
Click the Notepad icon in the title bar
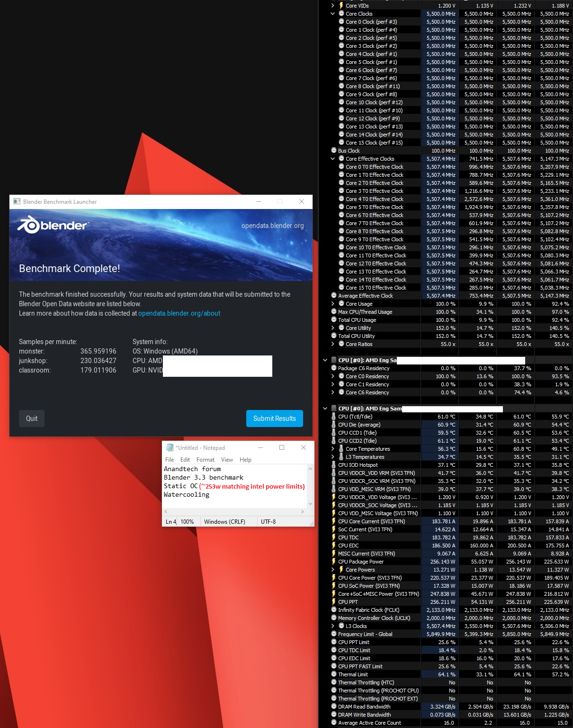tap(169, 447)
